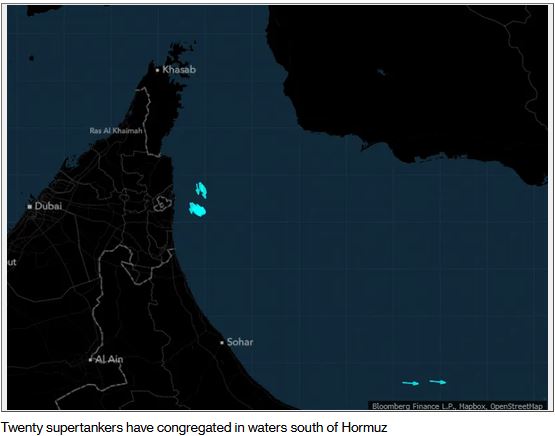Click the Al Ain city dot marker

[91, 360]
